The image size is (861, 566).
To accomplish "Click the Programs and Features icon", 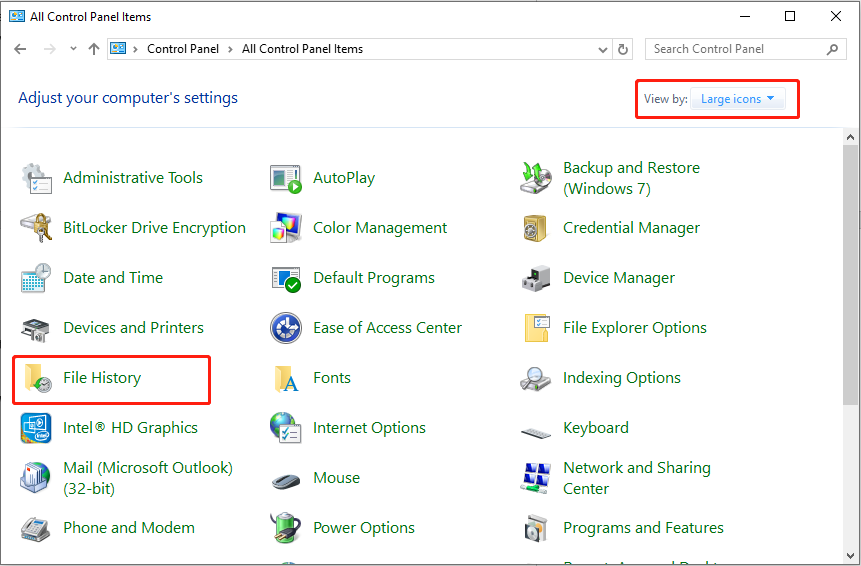I will click(536, 528).
